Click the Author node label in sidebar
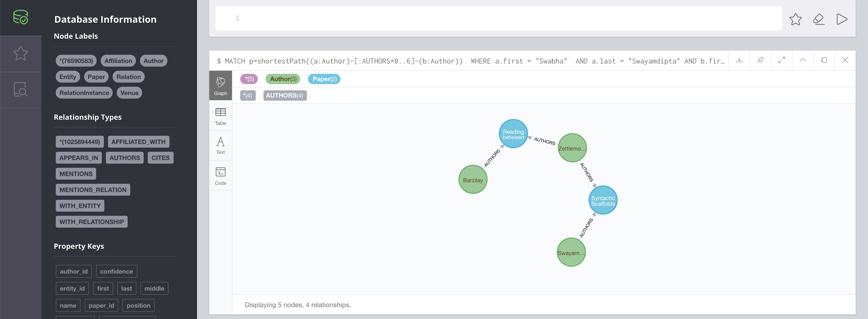 coord(153,61)
